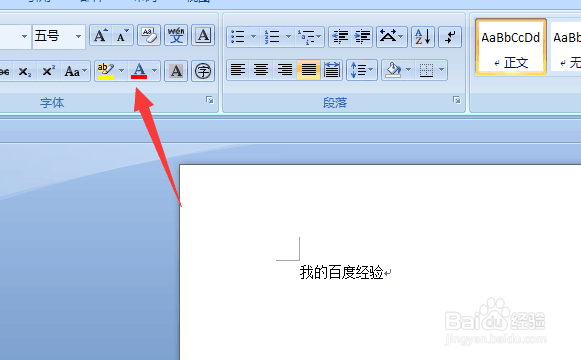The height and width of the screenshot is (360, 581).
Task: Select the 正文 style thumbnail
Action: pos(511,47)
